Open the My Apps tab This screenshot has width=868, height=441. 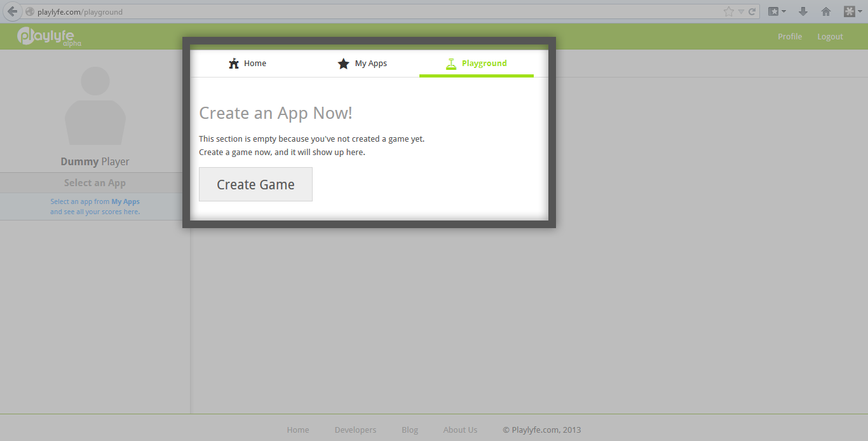pos(362,64)
